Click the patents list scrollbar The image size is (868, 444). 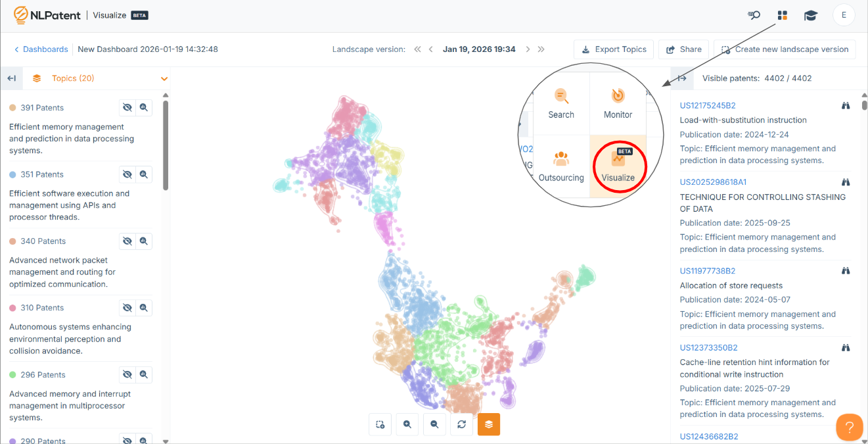[865, 105]
